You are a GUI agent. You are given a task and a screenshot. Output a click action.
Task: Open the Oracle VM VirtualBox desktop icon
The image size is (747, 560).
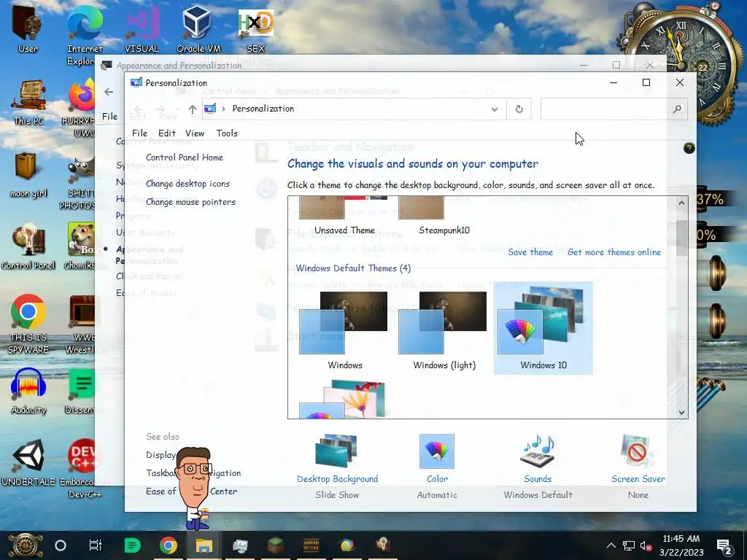click(197, 28)
